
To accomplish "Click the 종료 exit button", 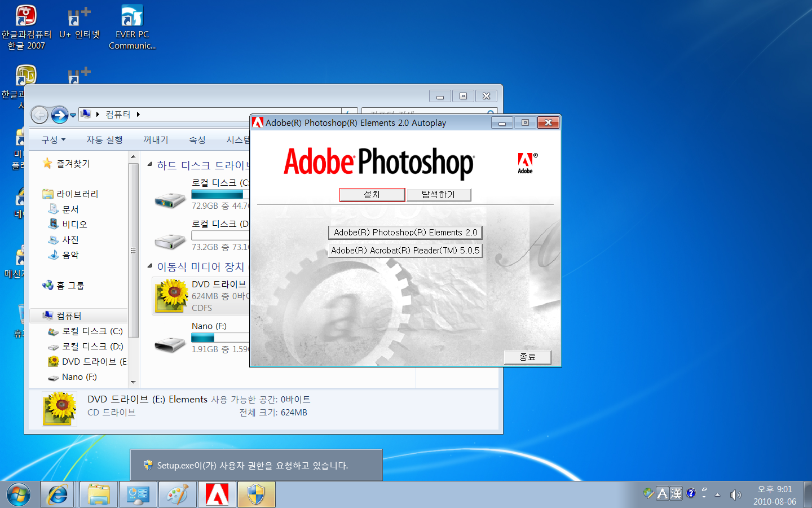I will tap(527, 357).
